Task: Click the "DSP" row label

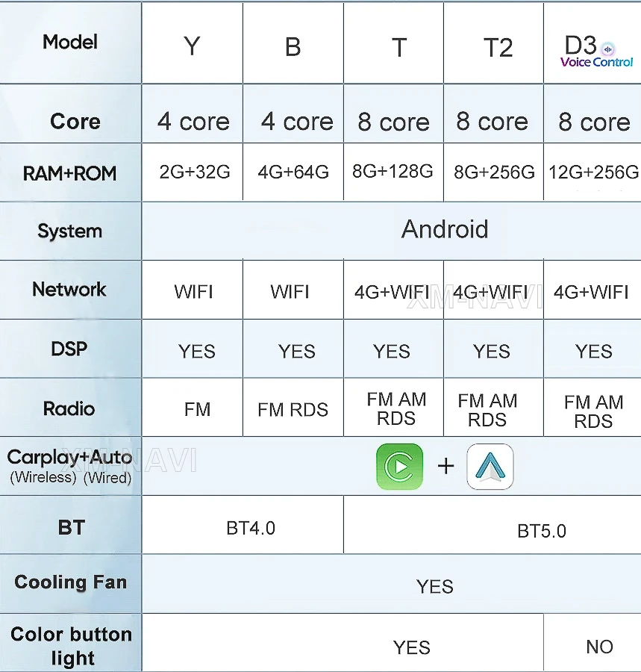Action: coord(69,348)
